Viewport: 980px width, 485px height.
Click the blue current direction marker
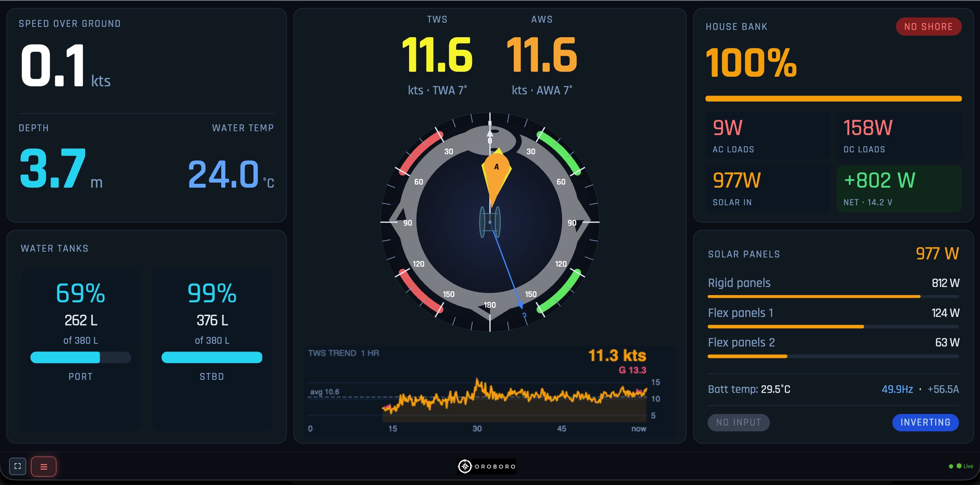click(x=520, y=305)
